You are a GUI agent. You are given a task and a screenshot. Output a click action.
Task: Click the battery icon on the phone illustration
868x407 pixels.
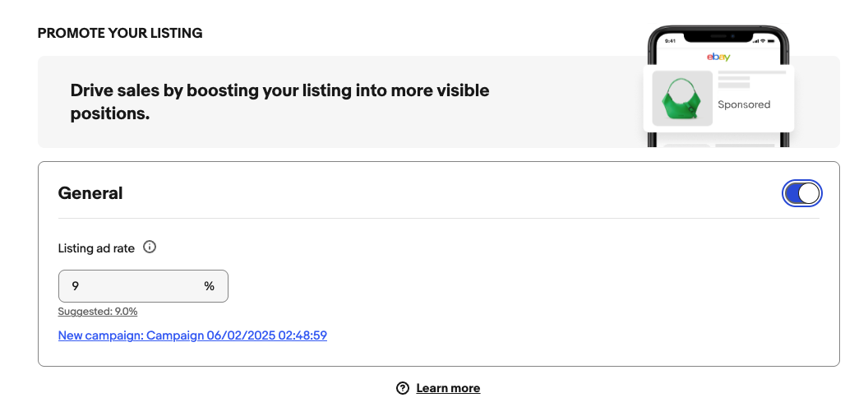[x=771, y=41]
